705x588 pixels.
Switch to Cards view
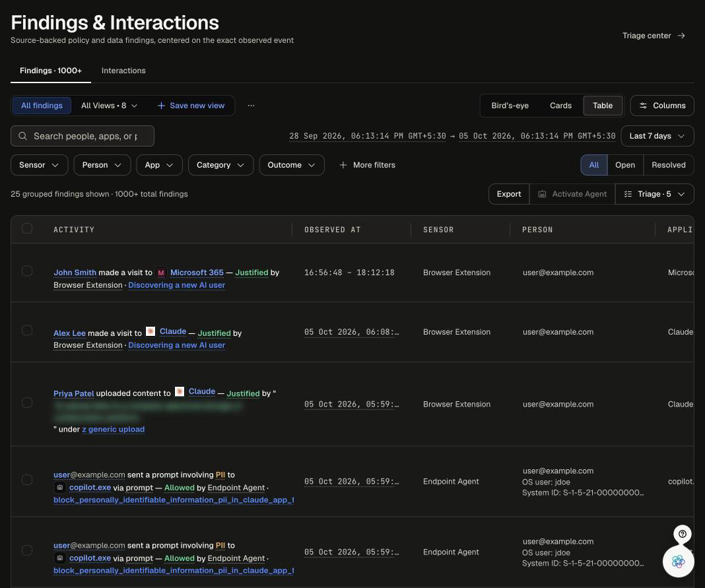560,106
